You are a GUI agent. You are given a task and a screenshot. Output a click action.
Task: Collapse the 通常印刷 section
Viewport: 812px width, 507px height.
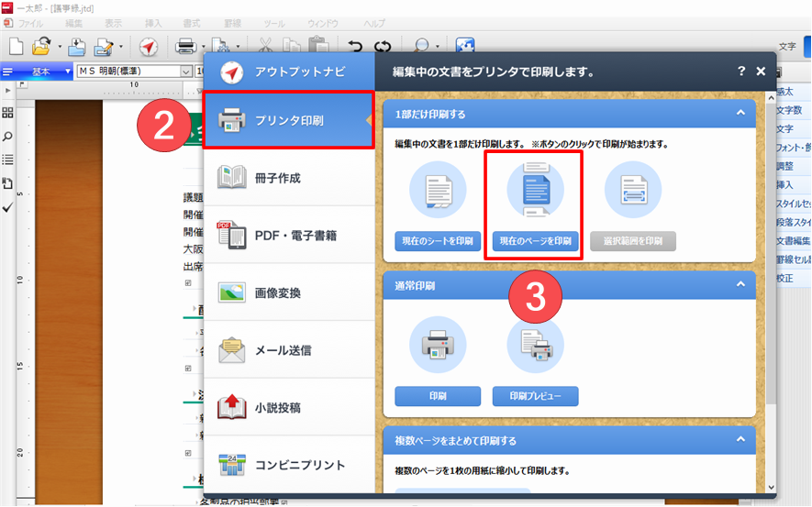pos(741,284)
